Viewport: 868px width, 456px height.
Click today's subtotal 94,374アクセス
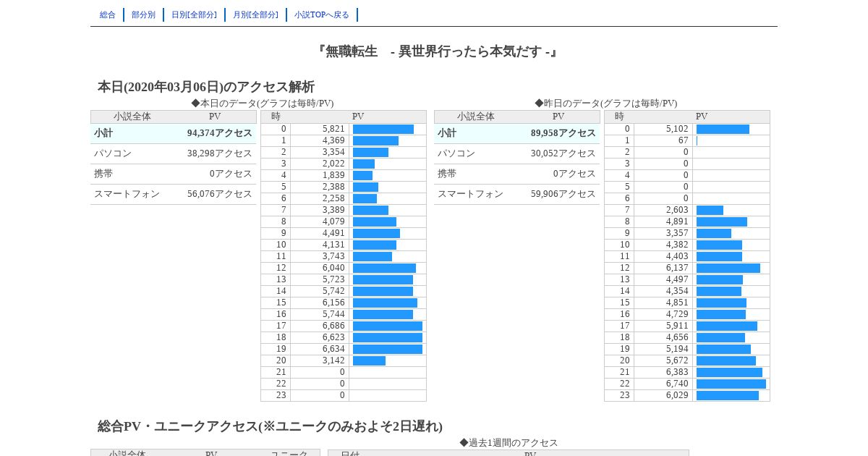[x=220, y=133]
